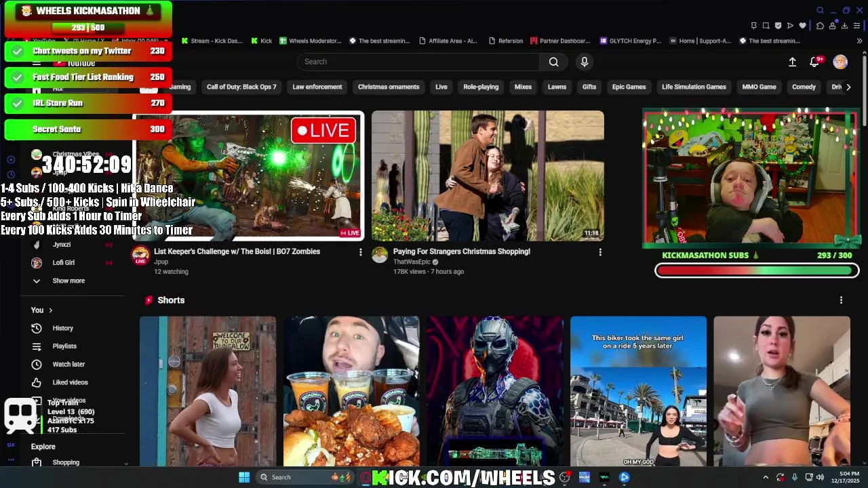
Task: Select the Live chip
Action: [441, 87]
